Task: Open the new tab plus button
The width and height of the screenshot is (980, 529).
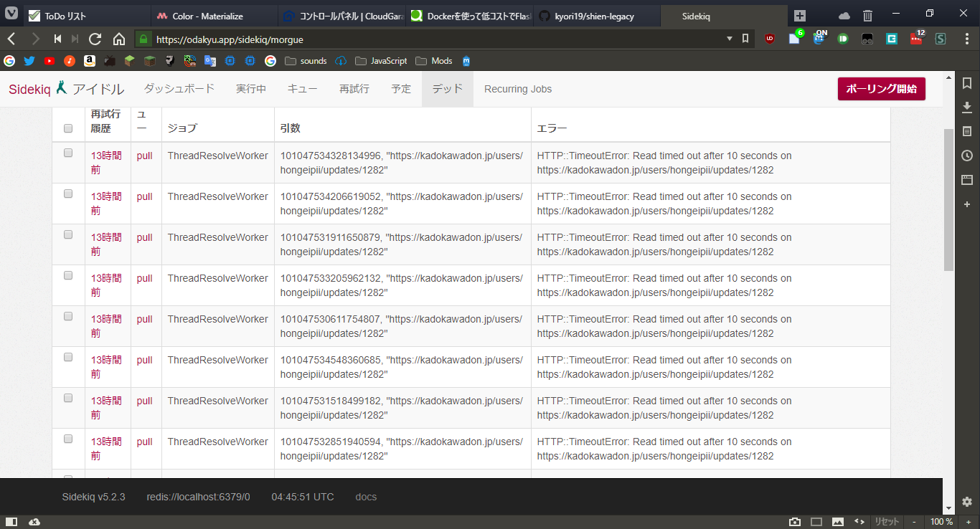Action: tap(800, 16)
